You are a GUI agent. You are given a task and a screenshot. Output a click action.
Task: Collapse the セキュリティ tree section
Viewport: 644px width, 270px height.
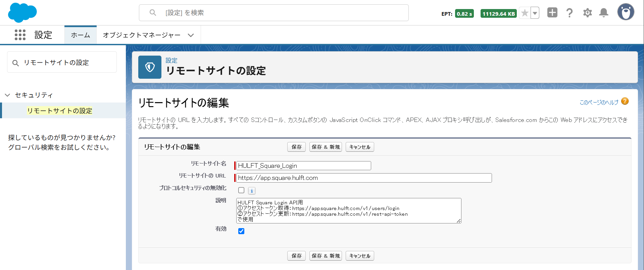pyautogui.click(x=7, y=95)
